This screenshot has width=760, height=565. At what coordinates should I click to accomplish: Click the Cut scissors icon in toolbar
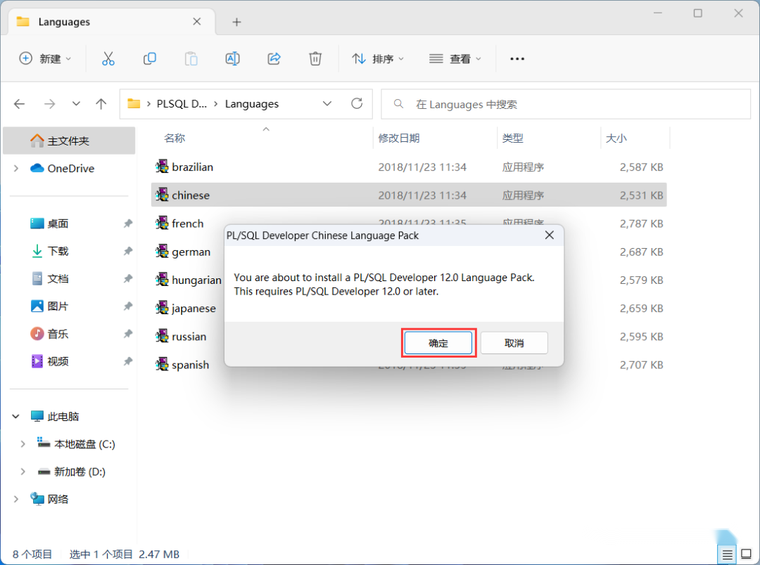tap(108, 59)
